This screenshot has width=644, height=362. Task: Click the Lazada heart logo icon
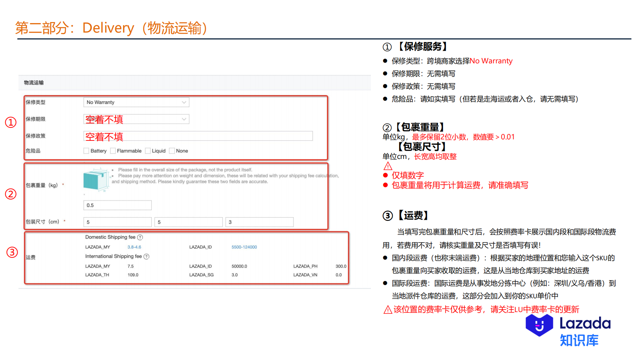pyautogui.click(x=539, y=325)
